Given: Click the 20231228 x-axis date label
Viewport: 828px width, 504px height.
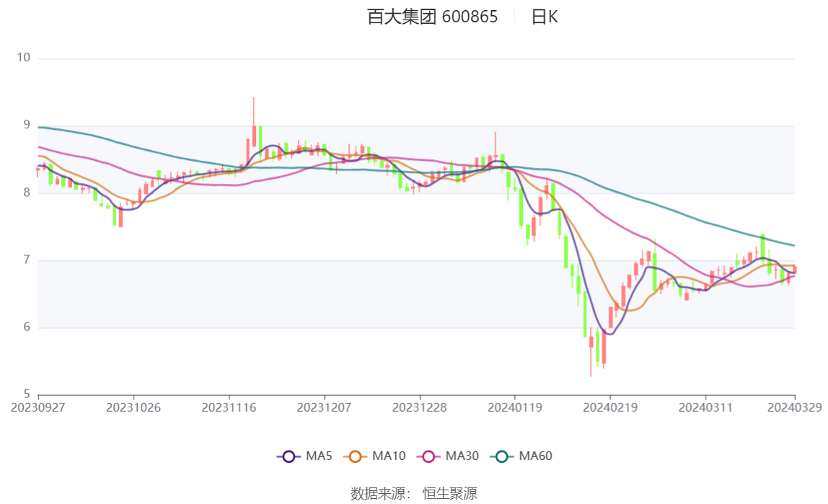Looking at the screenshot, I should (x=420, y=408).
